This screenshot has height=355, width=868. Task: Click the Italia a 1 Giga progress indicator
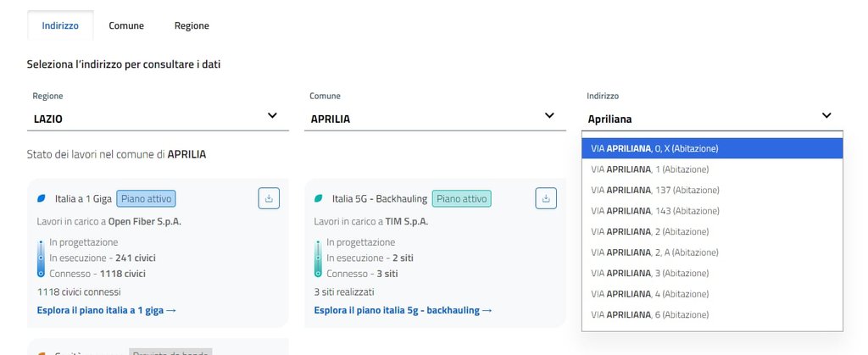41,258
